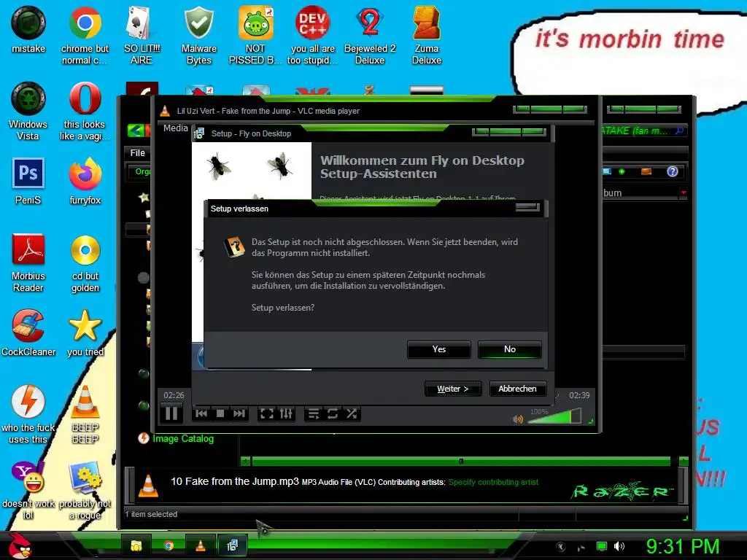Click Abbrechen in Fly on Desktop setup
The width and height of the screenshot is (747, 560).
(517, 389)
